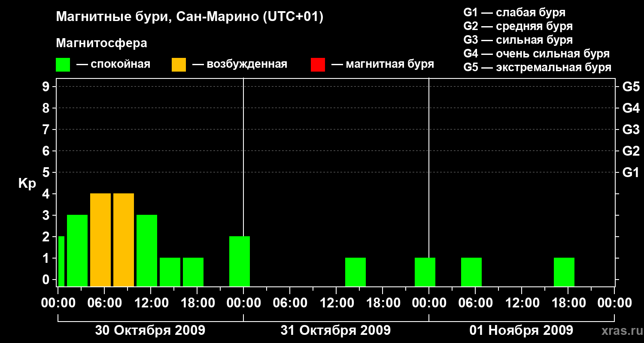
Task: Click the green Kp 1 bar near 14:00 on 31 October
Action: coord(355,272)
